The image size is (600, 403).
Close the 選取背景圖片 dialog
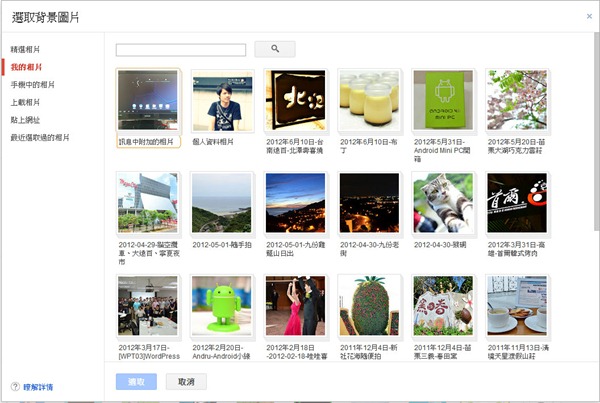[589, 16]
